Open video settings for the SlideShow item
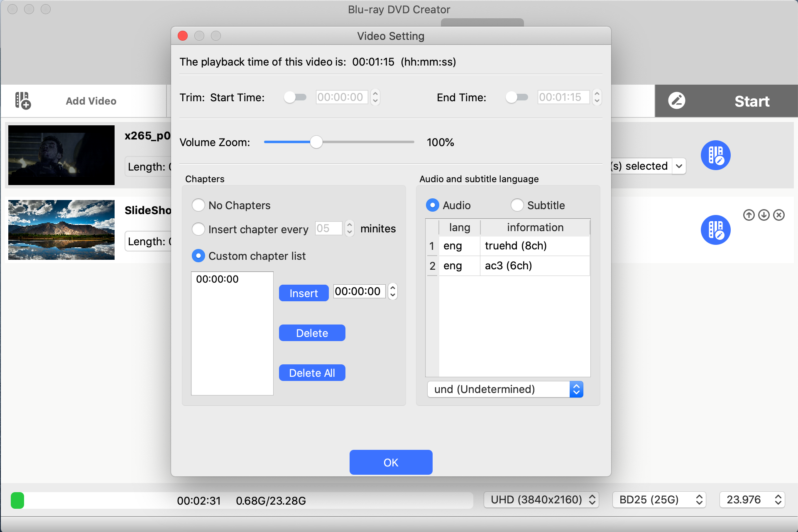 pos(715,230)
